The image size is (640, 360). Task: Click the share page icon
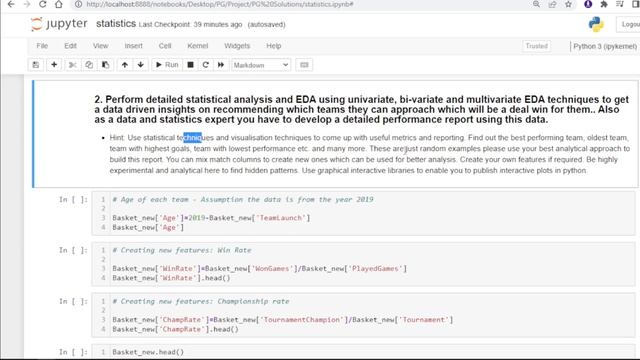(x=552, y=4)
